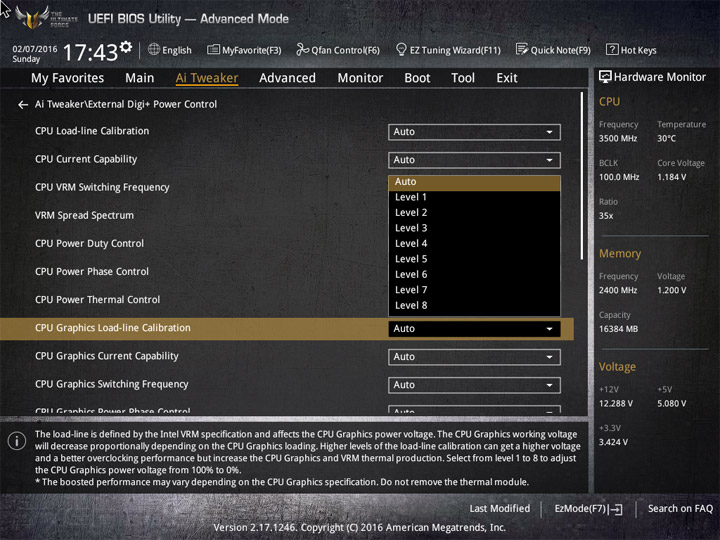Switch to EzMode(F7)
This screenshot has height=540, width=720.
[x=589, y=509]
